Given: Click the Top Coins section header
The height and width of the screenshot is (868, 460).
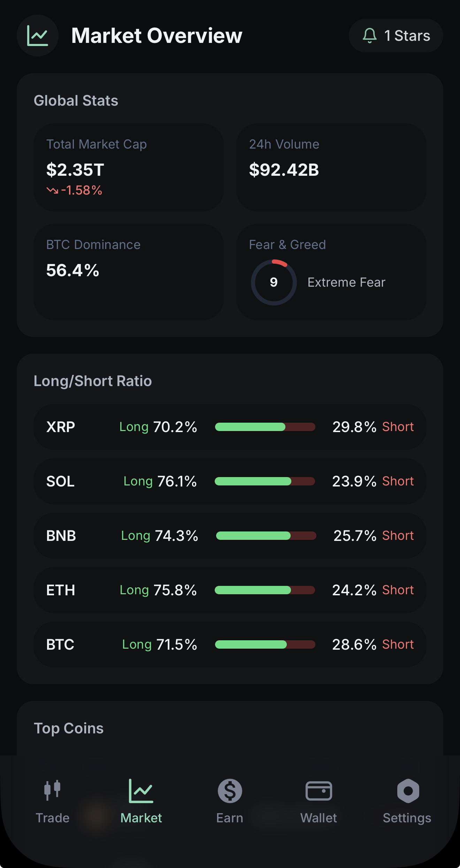Looking at the screenshot, I should [69, 728].
